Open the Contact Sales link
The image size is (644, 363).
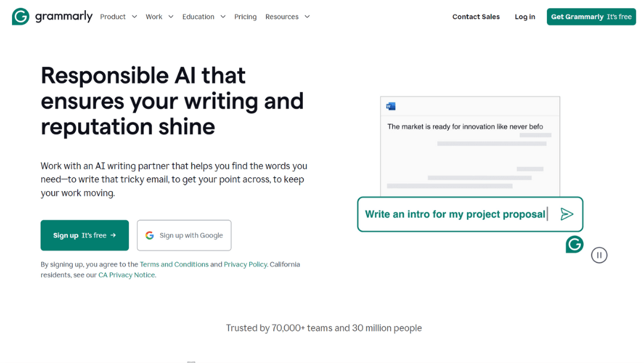476,17
